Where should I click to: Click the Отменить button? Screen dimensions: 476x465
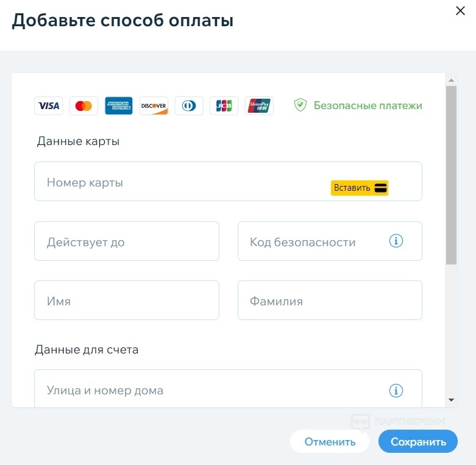point(330,442)
